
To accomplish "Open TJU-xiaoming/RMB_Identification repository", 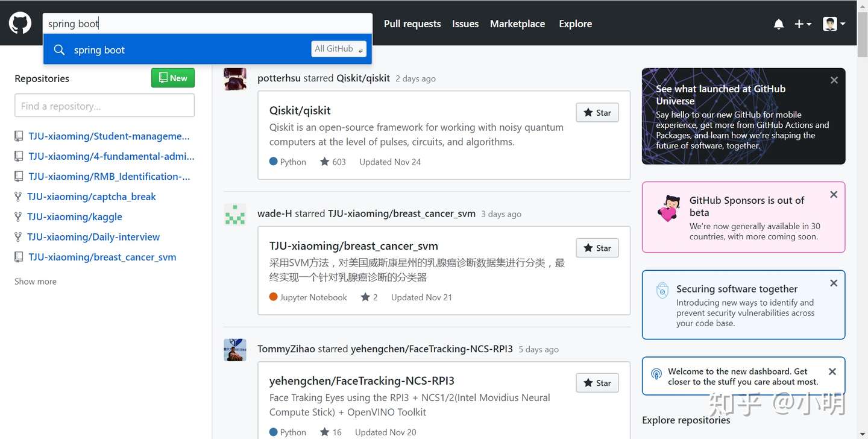I will click(109, 176).
